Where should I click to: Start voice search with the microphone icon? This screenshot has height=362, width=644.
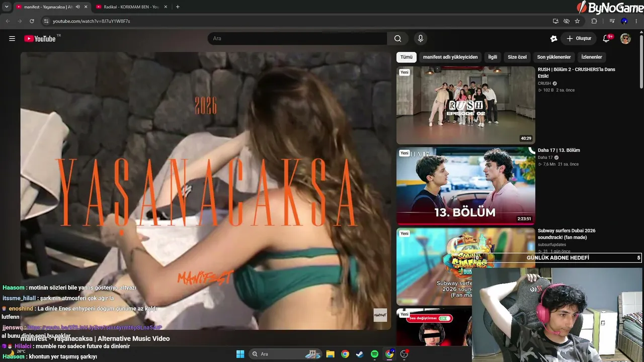[421, 39]
